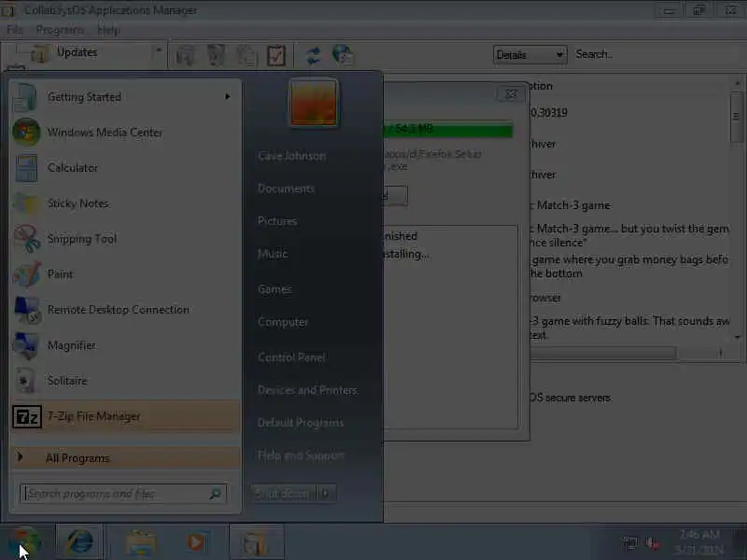The width and height of the screenshot is (747, 560).
Task: Open Shut down options arrow
Action: pyautogui.click(x=326, y=494)
